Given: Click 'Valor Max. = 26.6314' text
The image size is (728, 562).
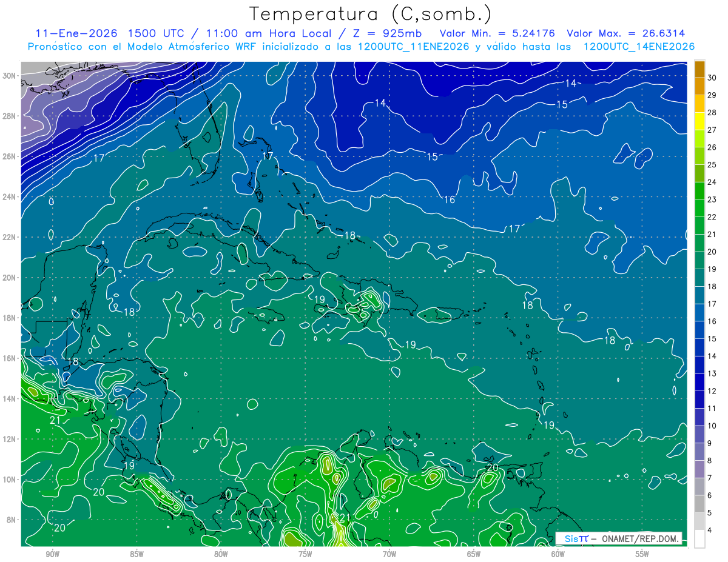Looking at the screenshot, I should point(626,33).
